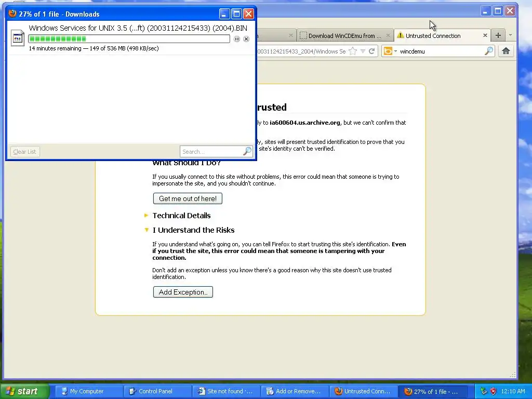The width and height of the screenshot is (532, 399).
Task: Pause the Windows Services for UNIX download
Action: (237, 39)
